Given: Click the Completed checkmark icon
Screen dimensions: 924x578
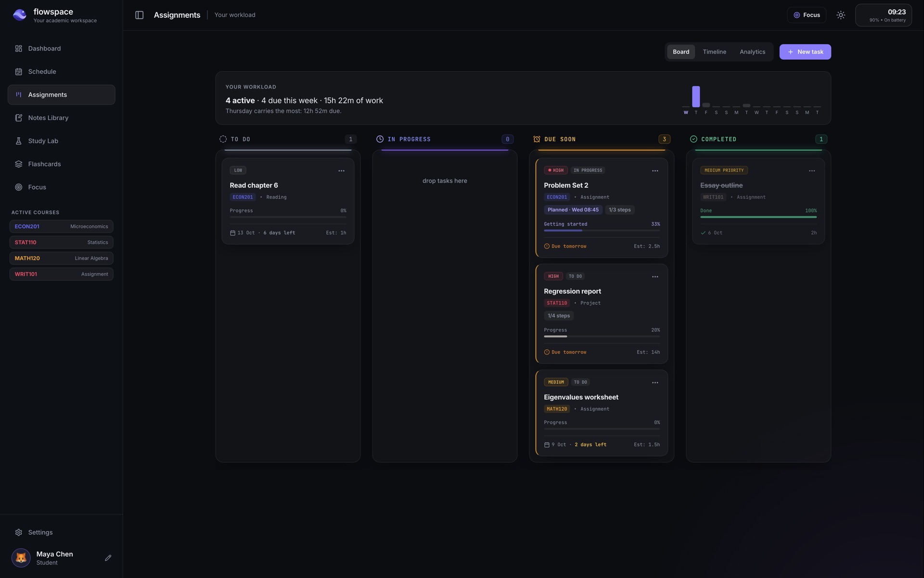Looking at the screenshot, I should (693, 139).
